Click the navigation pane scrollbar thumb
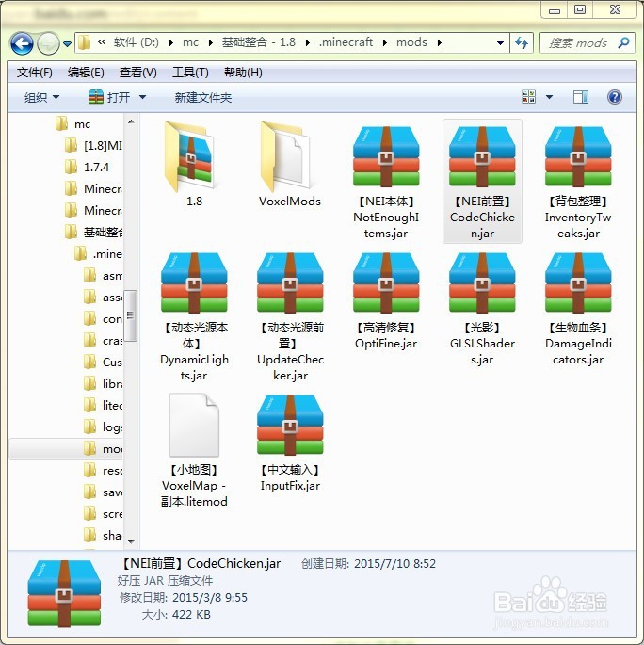This screenshot has height=645, width=644. tap(130, 315)
